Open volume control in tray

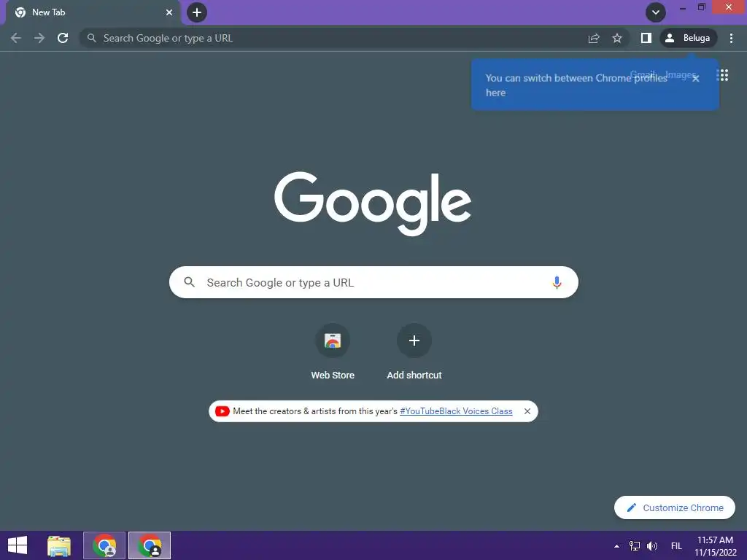652,546
